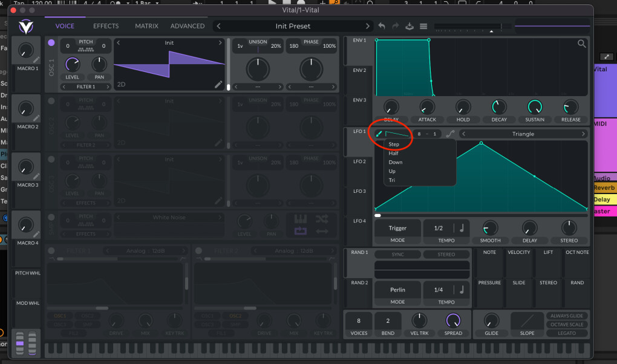Toggle RAND 1 STEREO button
Screen dimensions: 617x364
click(x=446, y=254)
